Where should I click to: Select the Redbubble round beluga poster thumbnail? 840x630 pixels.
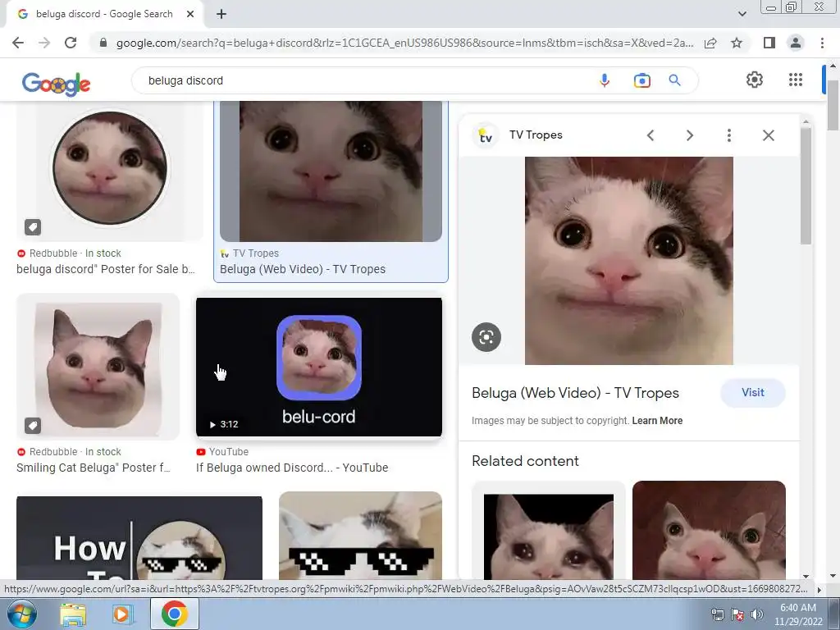110,171
